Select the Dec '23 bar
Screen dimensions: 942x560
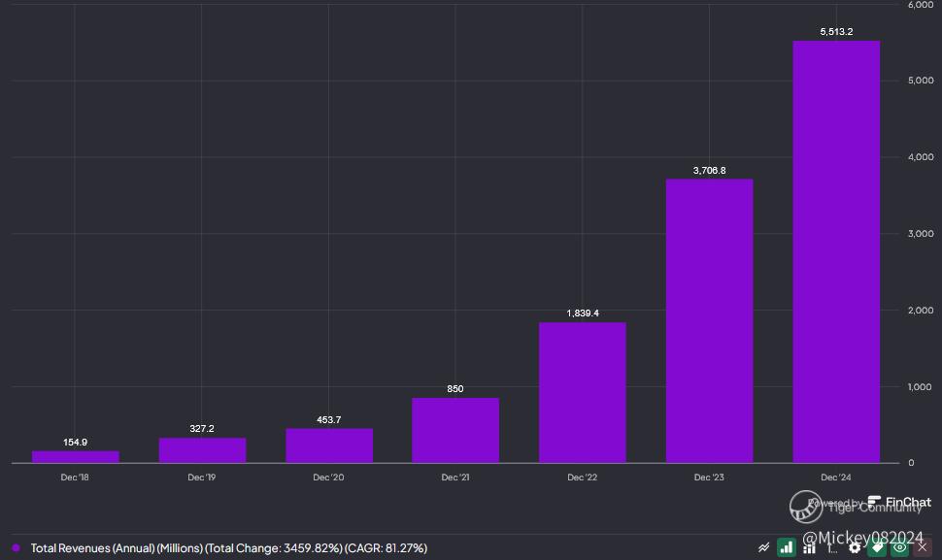710,320
